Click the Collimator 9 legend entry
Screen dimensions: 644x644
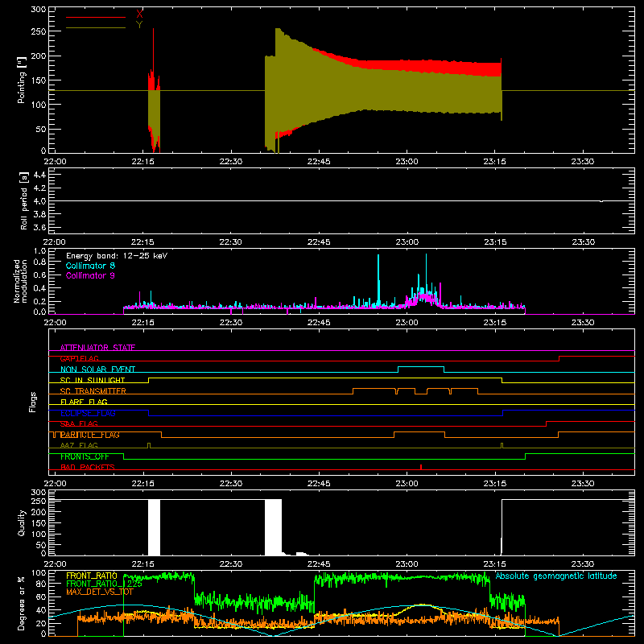point(90,275)
